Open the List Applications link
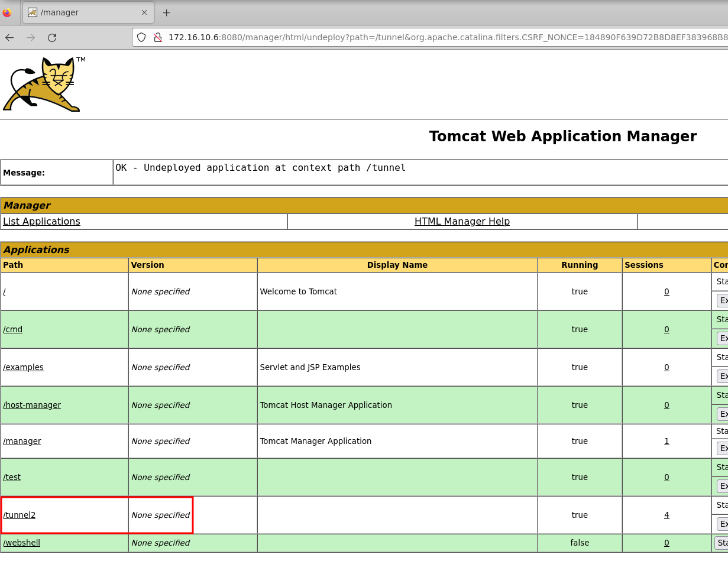The height and width of the screenshot is (561, 728). point(41,222)
